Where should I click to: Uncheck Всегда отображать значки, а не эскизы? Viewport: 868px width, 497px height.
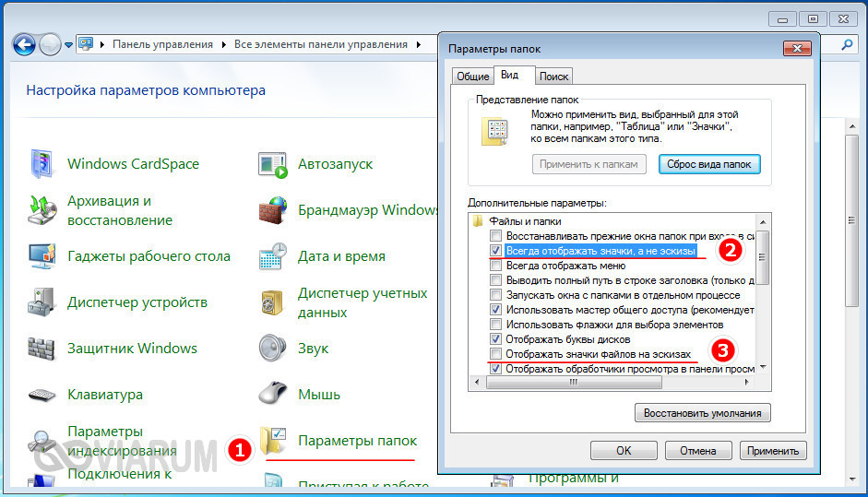coord(497,250)
